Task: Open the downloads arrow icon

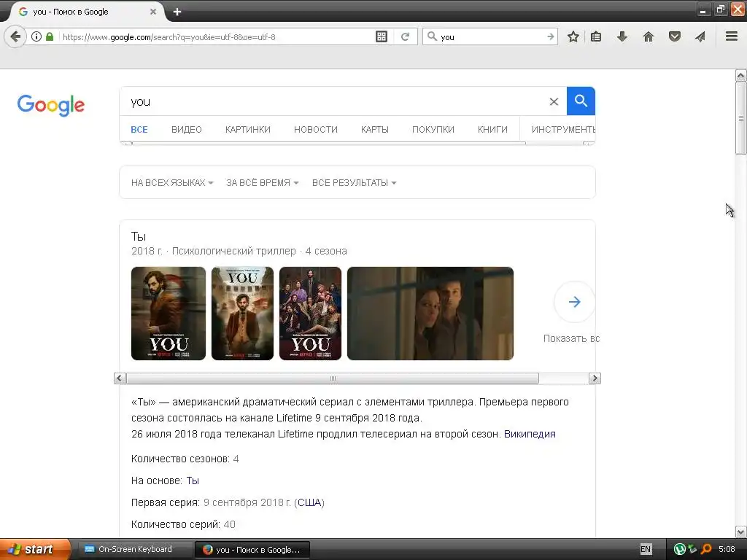Action: point(622,36)
